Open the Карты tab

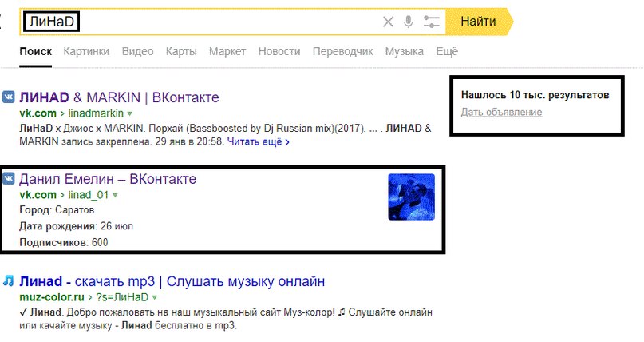point(181,51)
